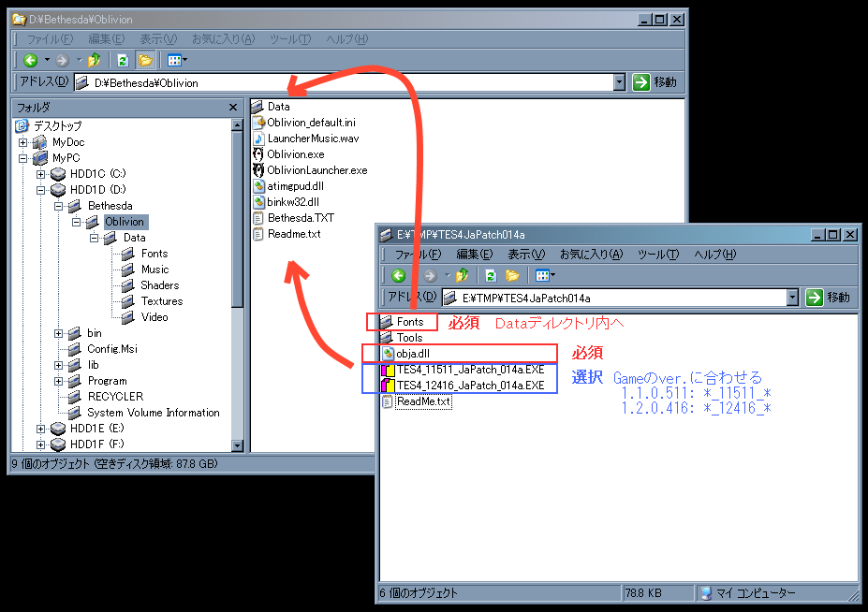Viewport: 868px width, 612px height.
Task: Toggle Folders pane button in Oblivion window
Action: click(x=145, y=60)
